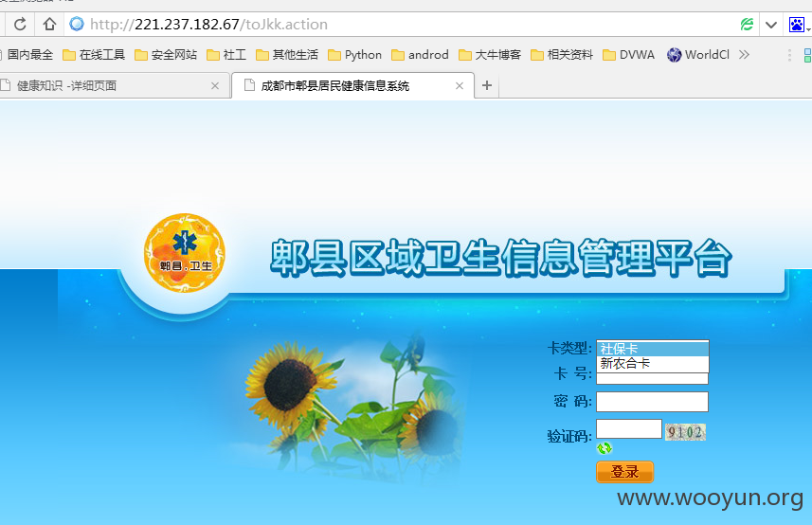This screenshot has height=525, width=812.
Task: Go to browser home page icon
Action: (x=49, y=25)
